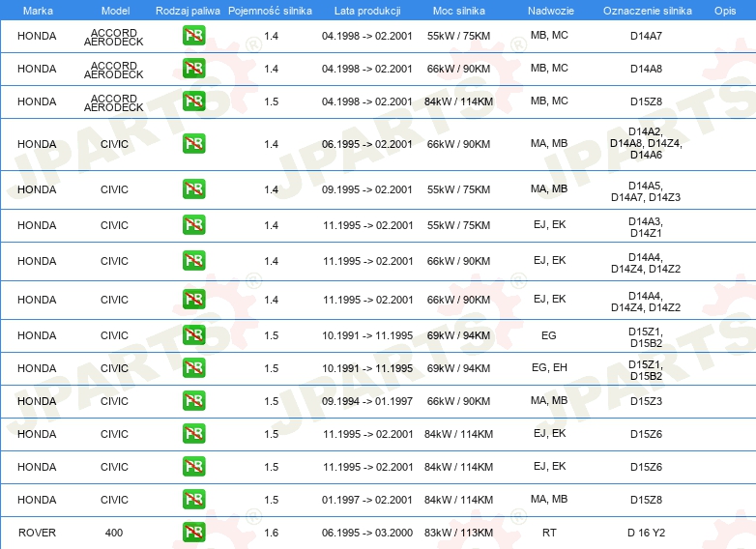756x549 pixels.
Task: Click the 83kW / 113KM power cell
Action: (x=458, y=533)
